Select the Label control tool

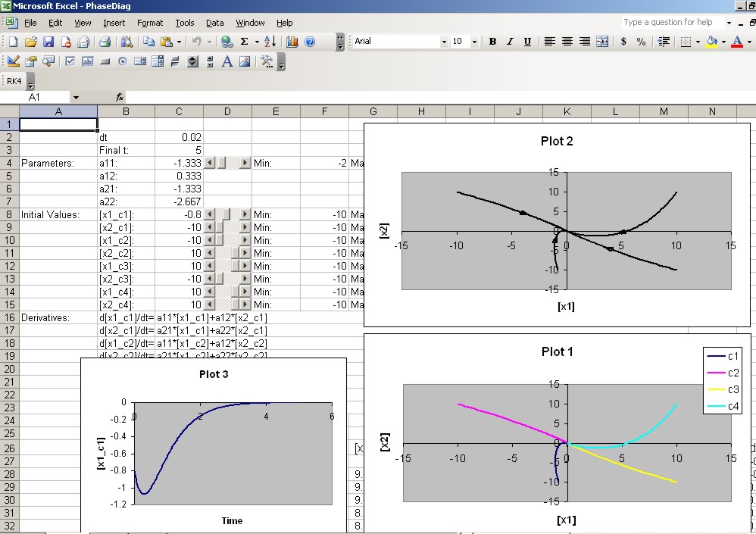[x=227, y=61]
